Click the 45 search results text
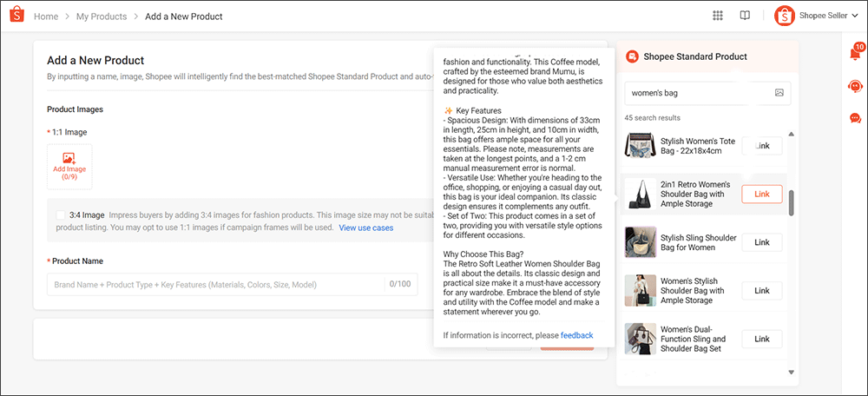This screenshot has height=396, width=868. pyautogui.click(x=652, y=118)
